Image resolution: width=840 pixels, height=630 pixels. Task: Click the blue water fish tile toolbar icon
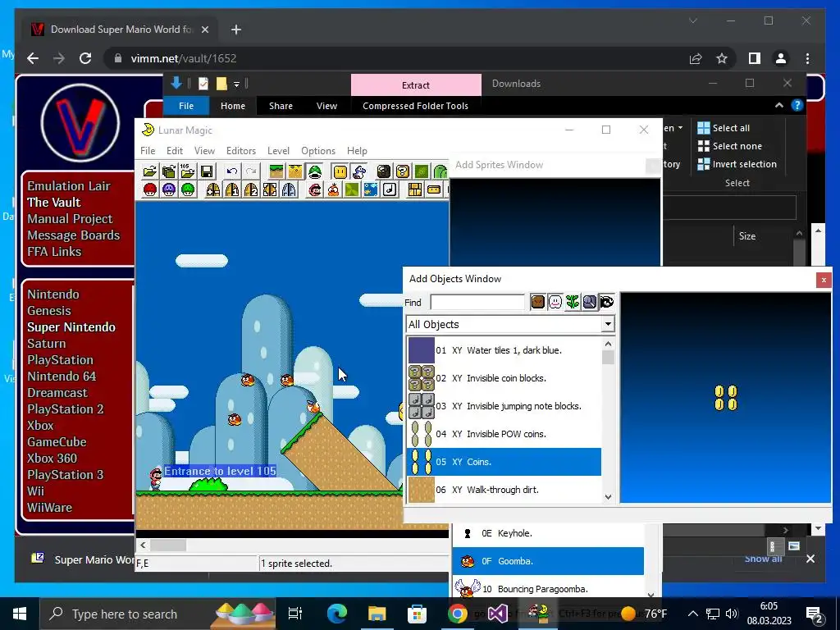(371, 189)
